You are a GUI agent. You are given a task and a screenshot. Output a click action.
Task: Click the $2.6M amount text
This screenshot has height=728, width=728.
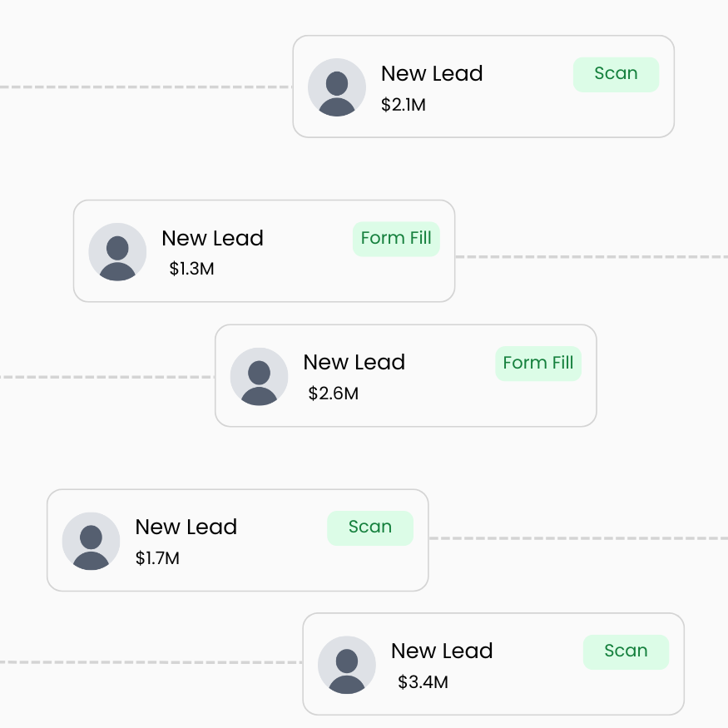point(334,394)
